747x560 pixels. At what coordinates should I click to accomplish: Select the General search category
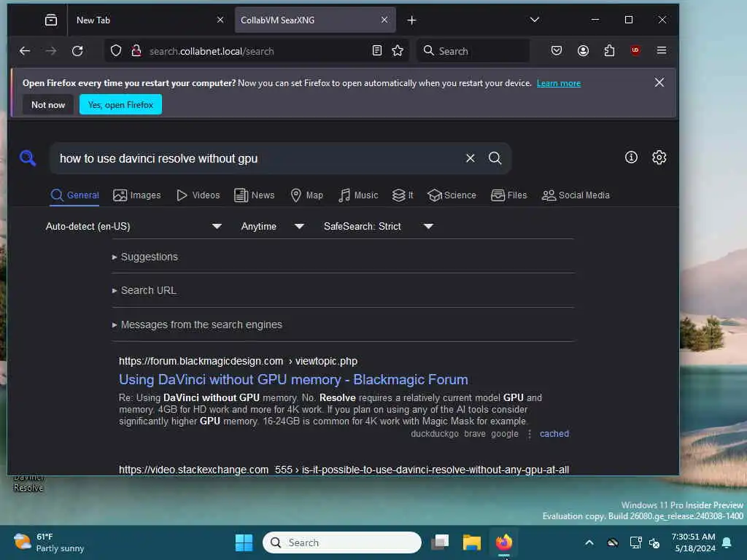[x=75, y=195]
